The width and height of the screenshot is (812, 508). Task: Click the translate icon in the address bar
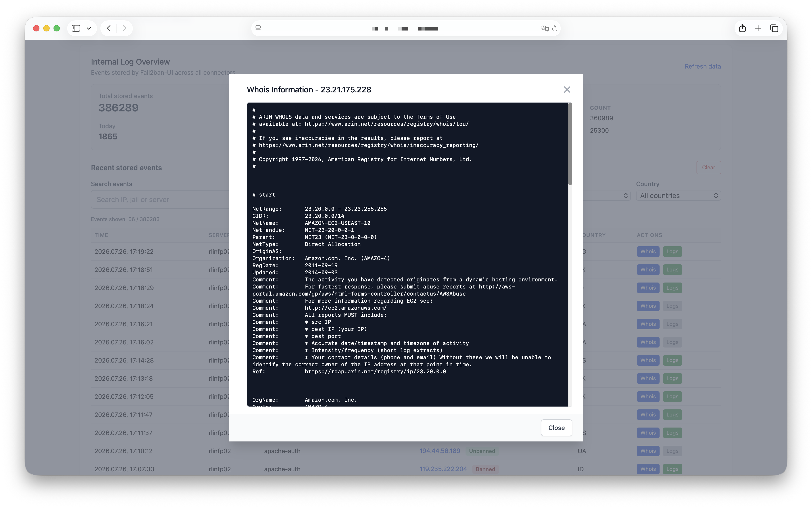tap(545, 29)
